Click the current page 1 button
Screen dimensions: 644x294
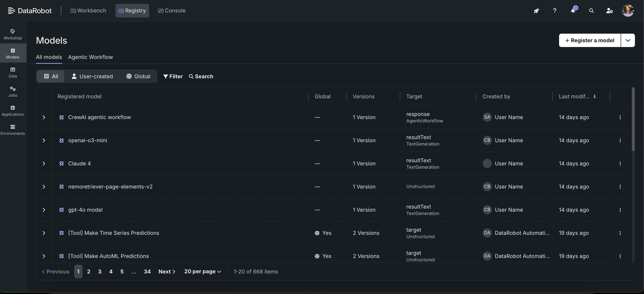pyautogui.click(x=78, y=272)
